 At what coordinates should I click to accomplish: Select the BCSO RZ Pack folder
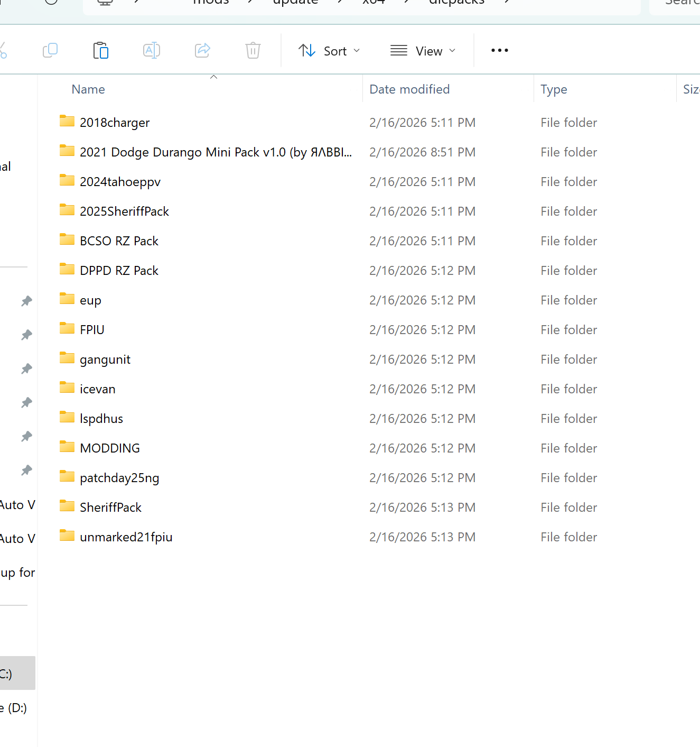pyautogui.click(x=119, y=241)
